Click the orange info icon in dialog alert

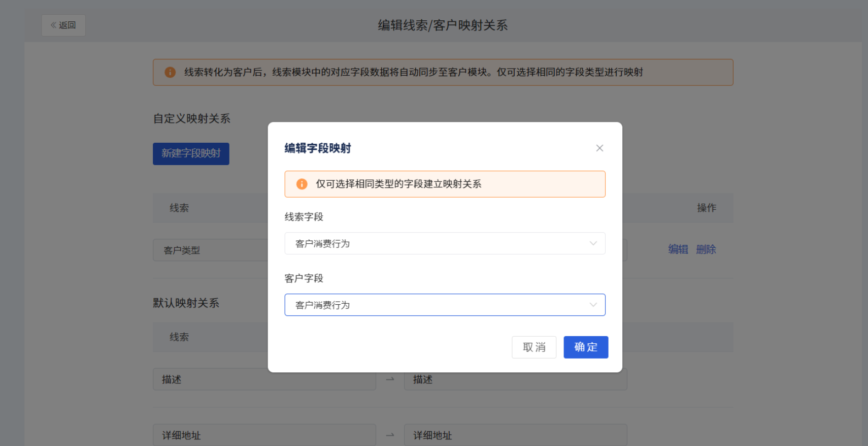pyautogui.click(x=302, y=184)
